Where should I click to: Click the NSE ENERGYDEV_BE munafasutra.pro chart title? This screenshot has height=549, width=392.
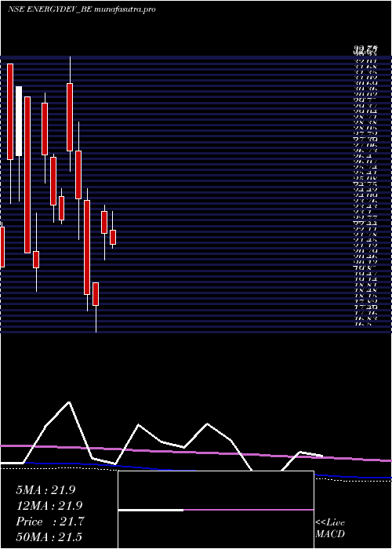pyautogui.click(x=82, y=9)
